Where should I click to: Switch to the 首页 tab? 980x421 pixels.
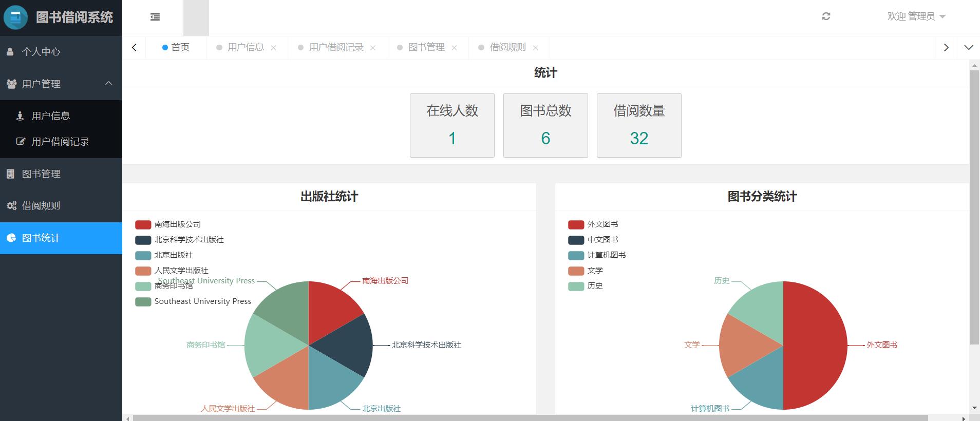(x=176, y=47)
